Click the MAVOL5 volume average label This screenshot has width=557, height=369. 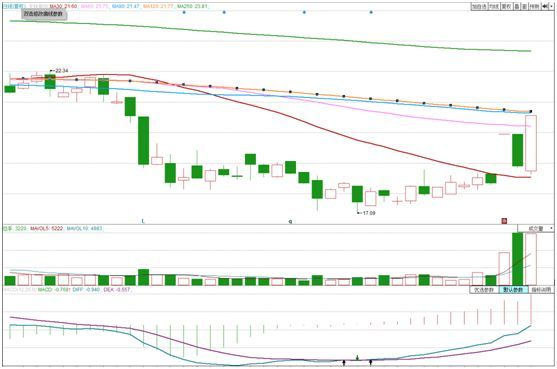[x=46, y=228]
